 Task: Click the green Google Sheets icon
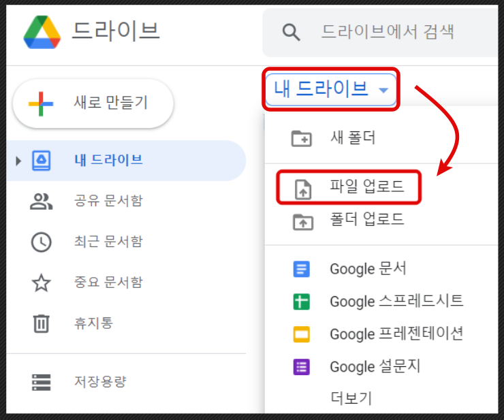point(302,302)
